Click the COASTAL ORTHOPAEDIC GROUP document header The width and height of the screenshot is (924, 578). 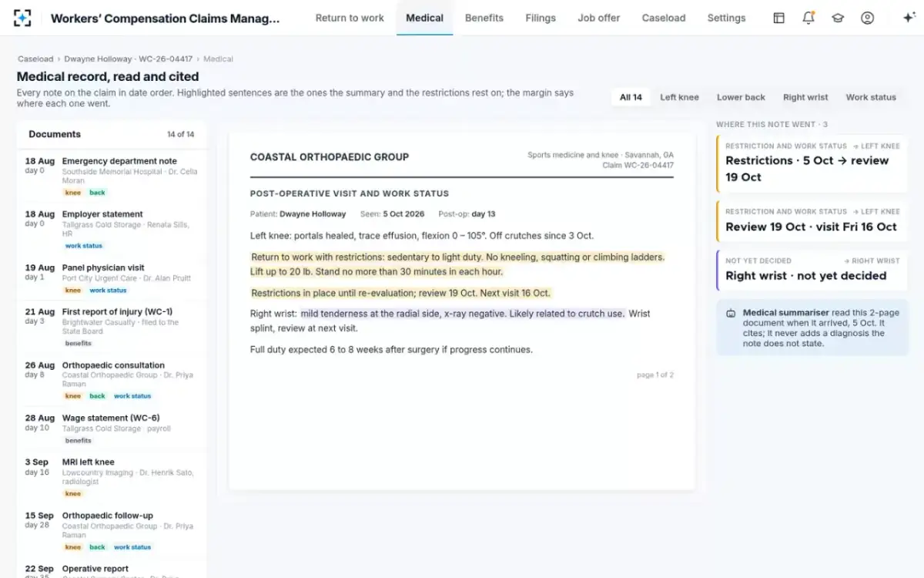(330, 157)
